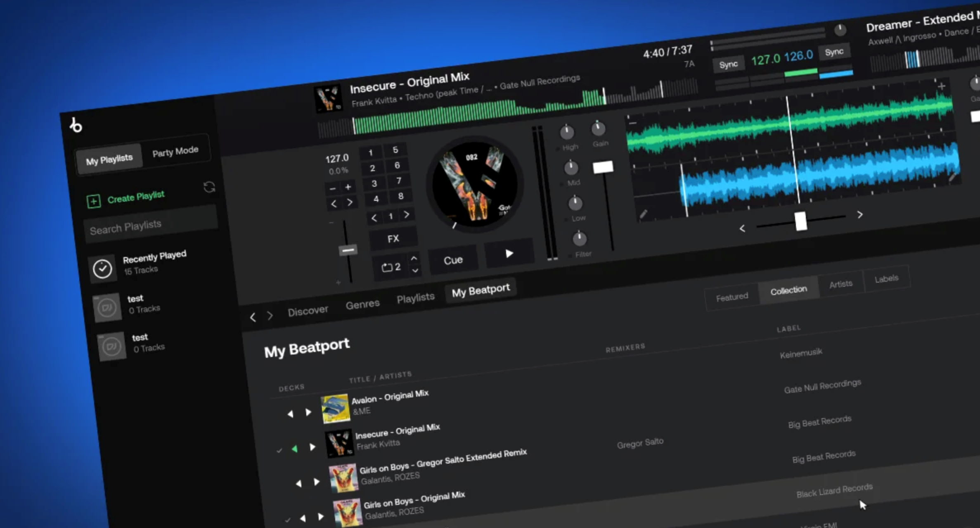Navigate forward with browser right chevron
Viewport: 980px width, 528px height.
coord(270,316)
